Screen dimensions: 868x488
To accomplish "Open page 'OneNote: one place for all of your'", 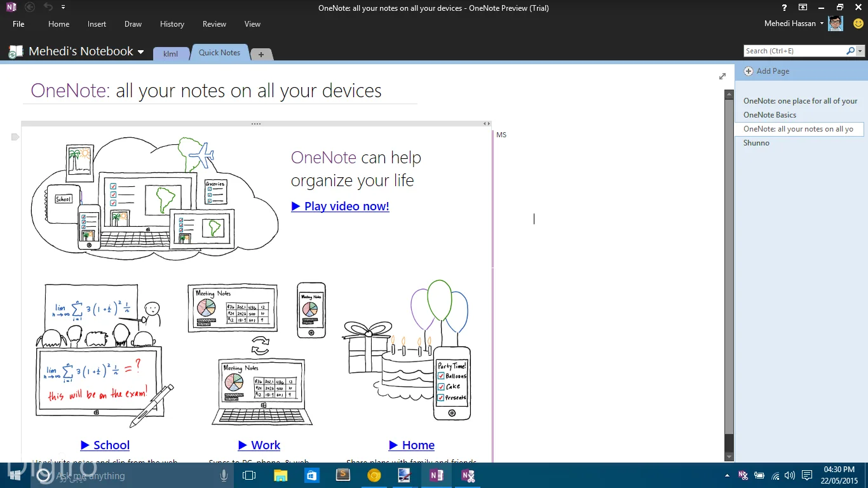I will pos(800,101).
